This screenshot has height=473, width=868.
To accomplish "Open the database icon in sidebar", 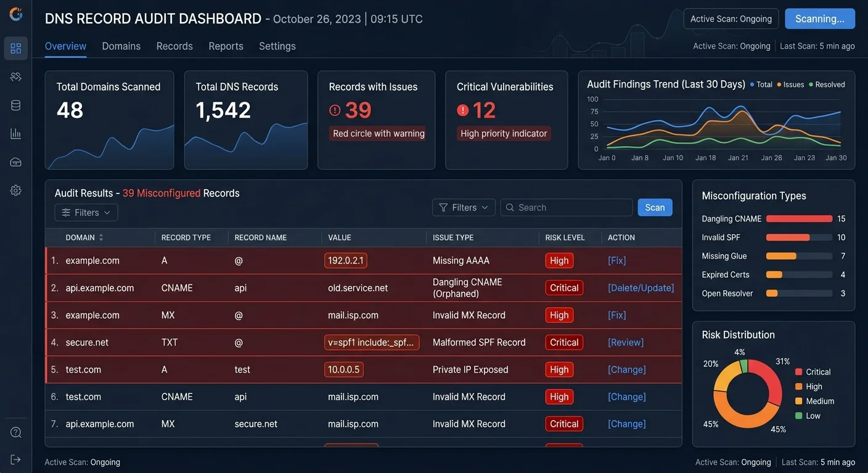I will (x=16, y=105).
